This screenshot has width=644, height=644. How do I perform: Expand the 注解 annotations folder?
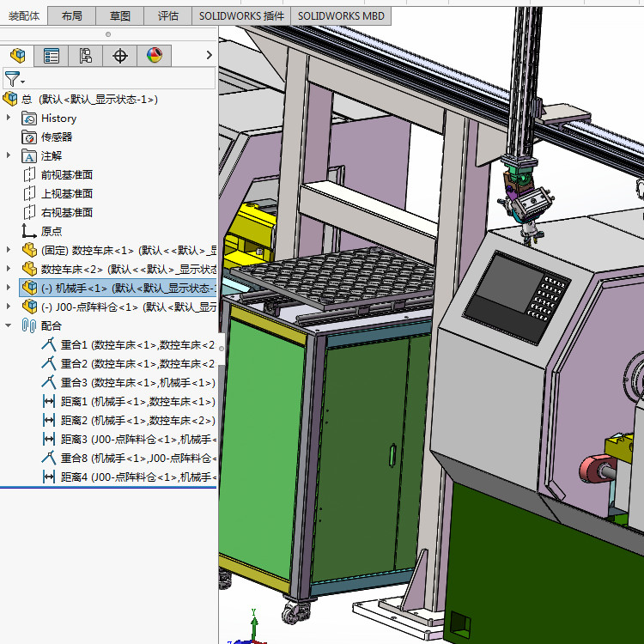coord(9,155)
